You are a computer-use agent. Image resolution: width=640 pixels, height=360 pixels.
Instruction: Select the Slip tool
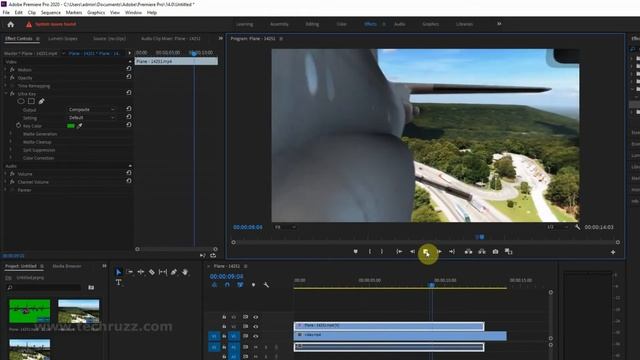[x=163, y=272]
